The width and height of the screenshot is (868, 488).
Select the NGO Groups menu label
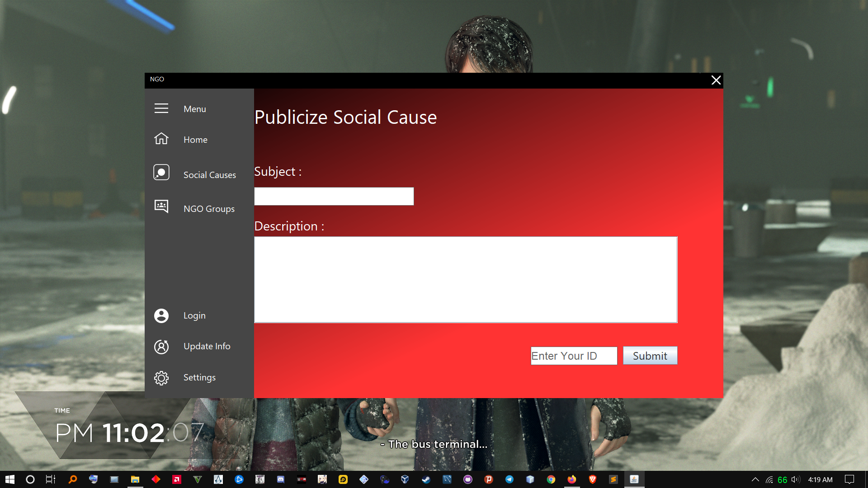(209, 209)
